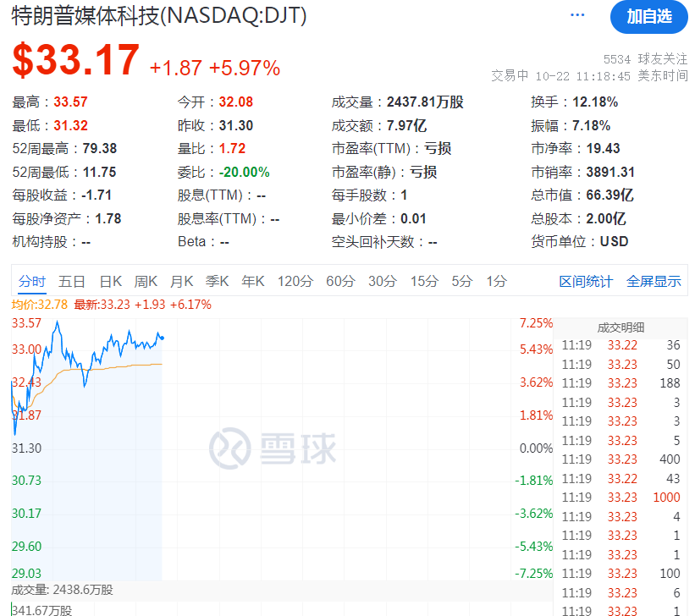Select the 15分 interval tab

pyautogui.click(x=424, y=281)
